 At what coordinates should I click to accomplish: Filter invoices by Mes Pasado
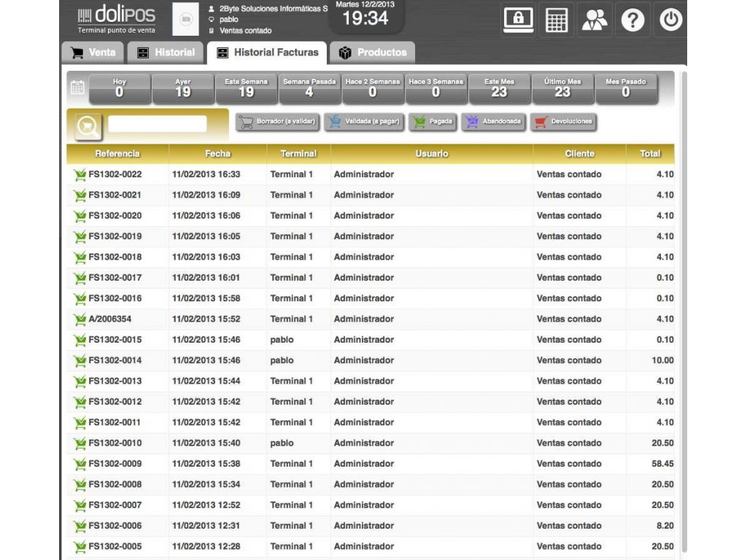tap(626, 88)
